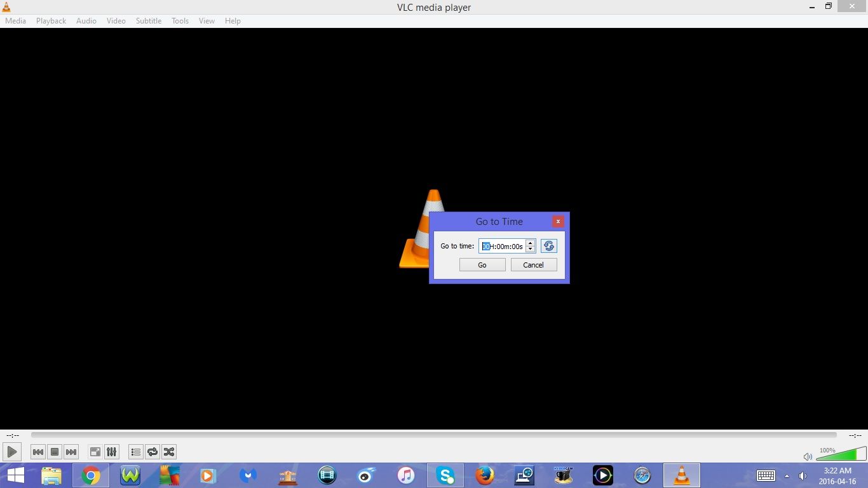Select the Play button in VLC

[11, 452]
